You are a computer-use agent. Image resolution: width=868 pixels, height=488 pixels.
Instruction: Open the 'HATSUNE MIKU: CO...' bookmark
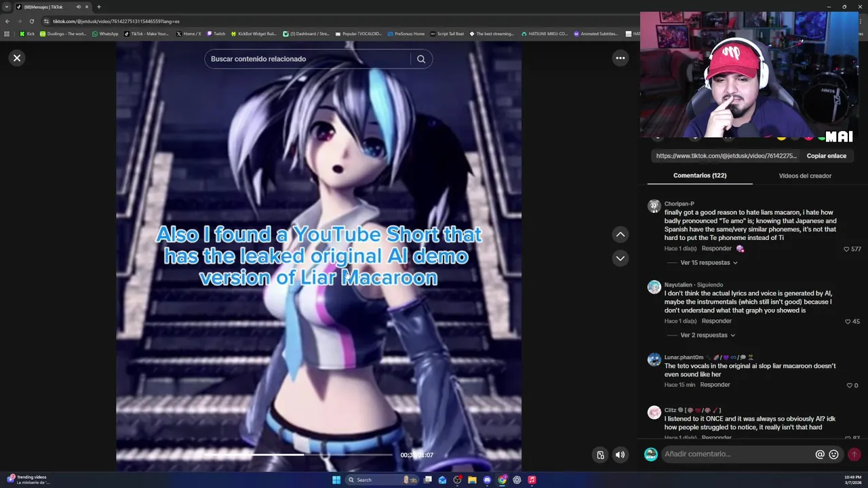[545, 34]
